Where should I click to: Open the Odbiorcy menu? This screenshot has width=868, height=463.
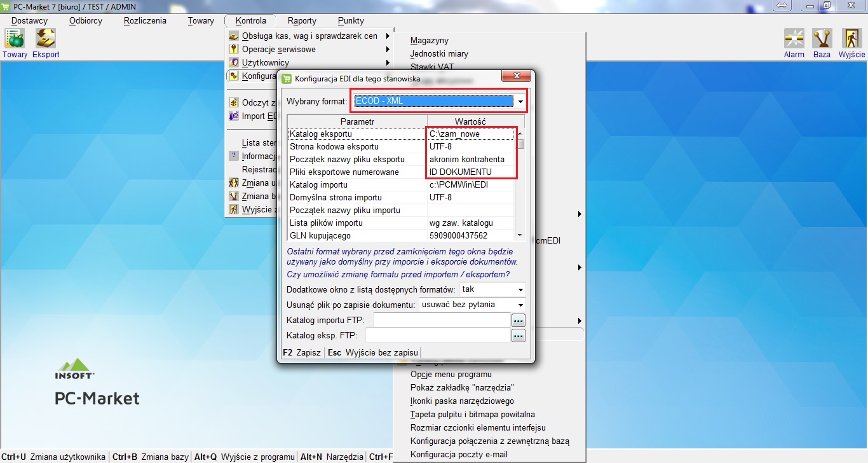[86, 20]
